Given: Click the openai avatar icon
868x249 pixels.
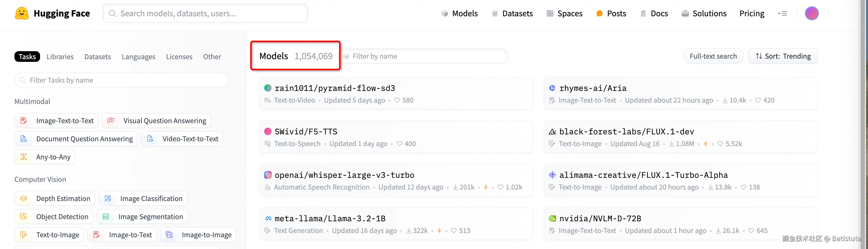Looking at the screenshot, I should tap(268, 175).
